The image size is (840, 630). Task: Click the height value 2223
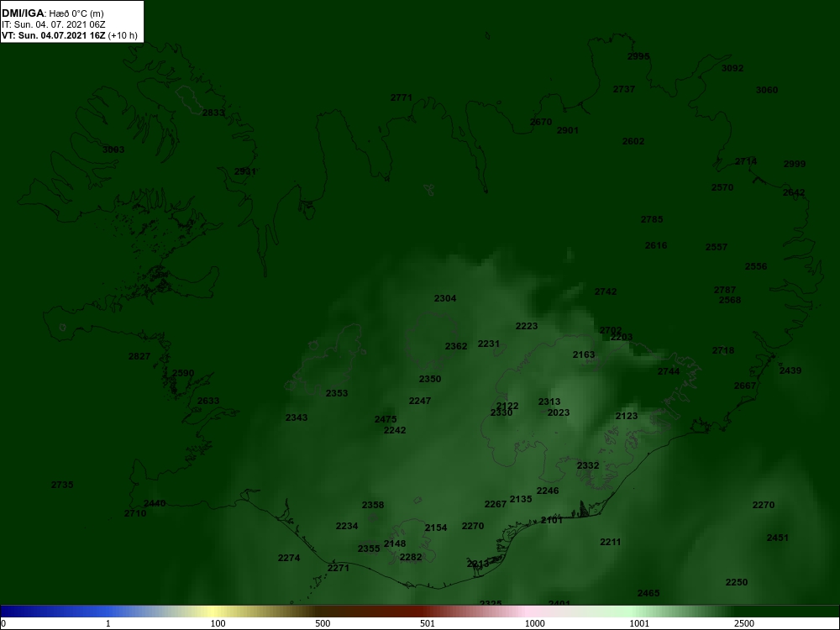coord(527,326)
